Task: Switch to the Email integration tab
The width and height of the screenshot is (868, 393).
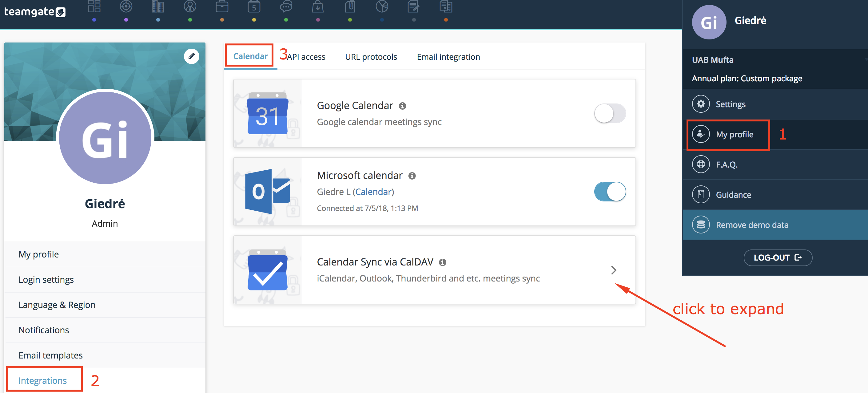Action: coord(448,57)
